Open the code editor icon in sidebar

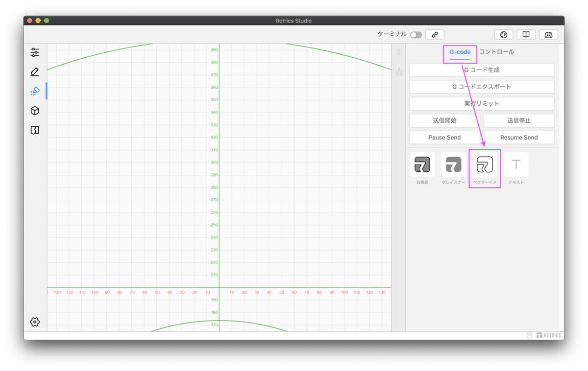pyautogui.click(x=35, y=130)
